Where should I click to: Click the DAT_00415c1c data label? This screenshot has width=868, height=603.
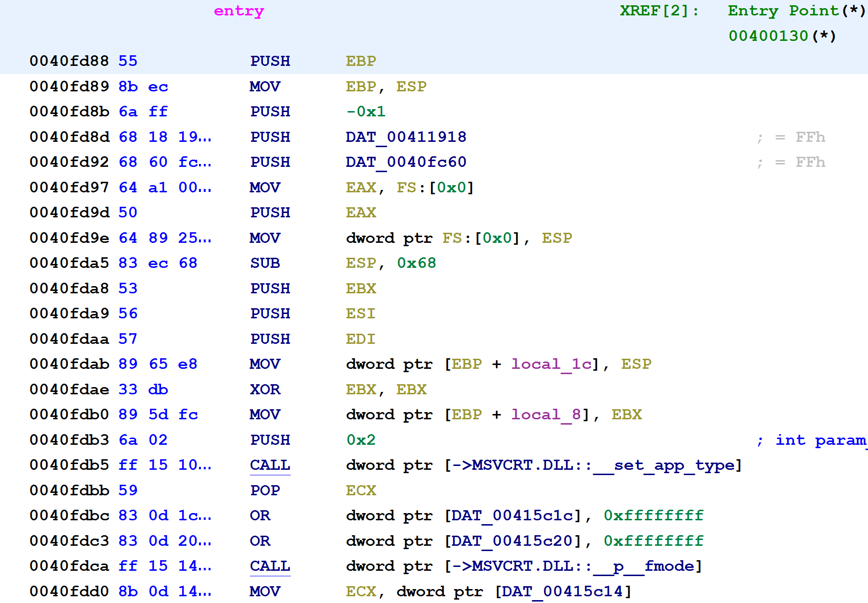point(511,515)
